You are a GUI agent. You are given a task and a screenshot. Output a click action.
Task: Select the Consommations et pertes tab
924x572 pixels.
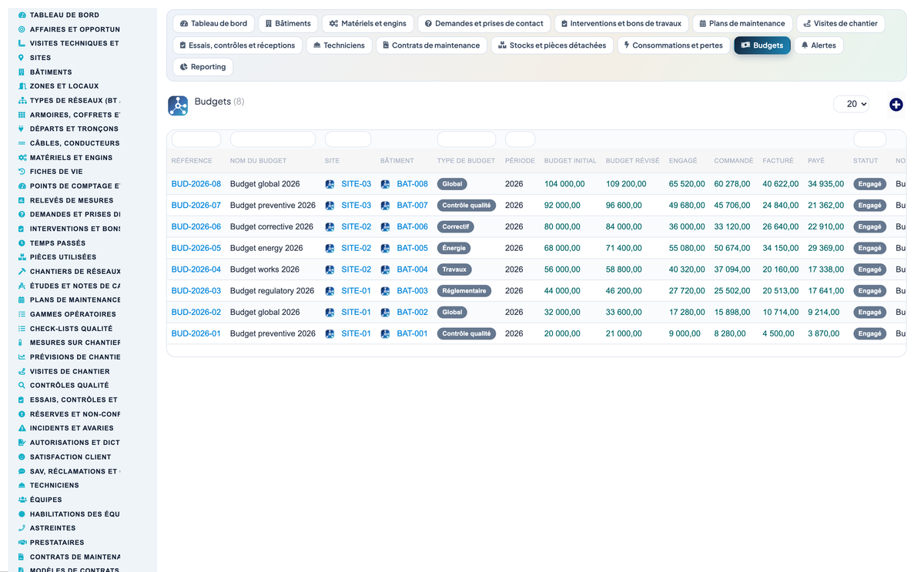(674, 45)
